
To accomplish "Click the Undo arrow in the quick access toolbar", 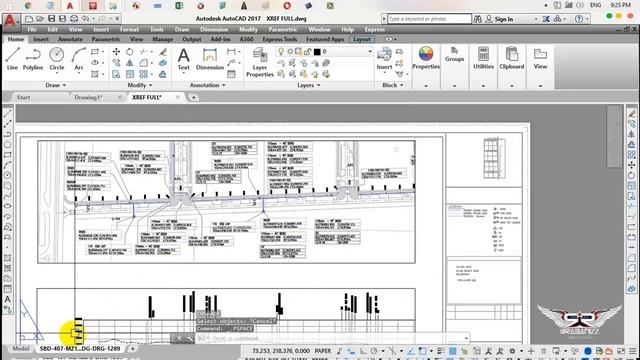I will tap(85, 19).
